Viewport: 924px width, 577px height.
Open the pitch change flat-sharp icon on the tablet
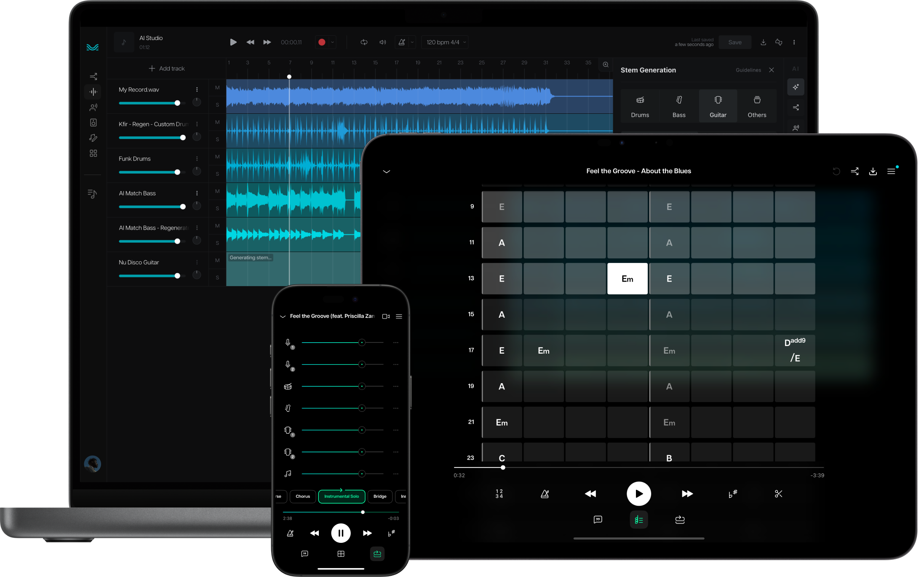[x=732, y=494]
